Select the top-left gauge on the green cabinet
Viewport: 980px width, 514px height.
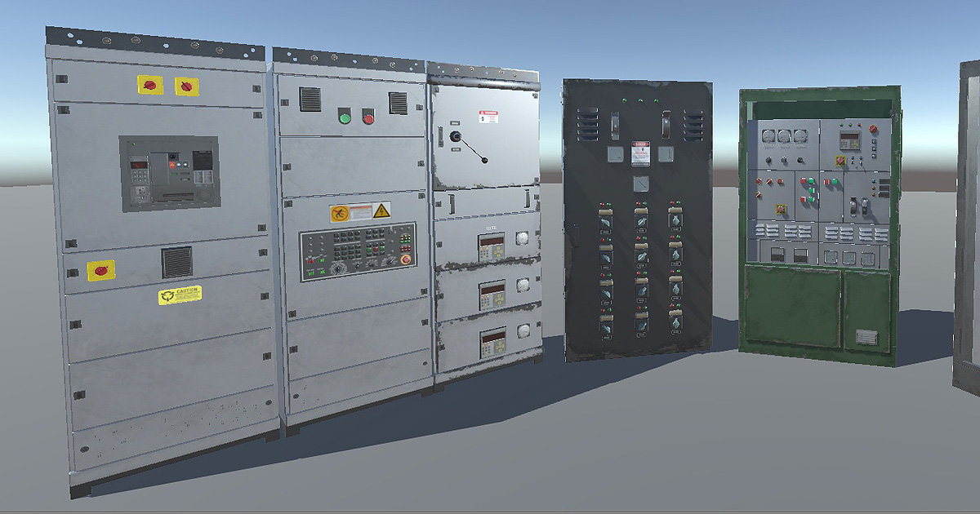(x=768, y=136)
